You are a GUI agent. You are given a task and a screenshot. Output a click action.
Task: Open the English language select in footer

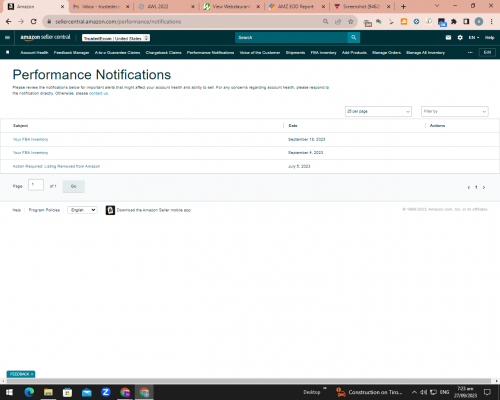point(82,210)
